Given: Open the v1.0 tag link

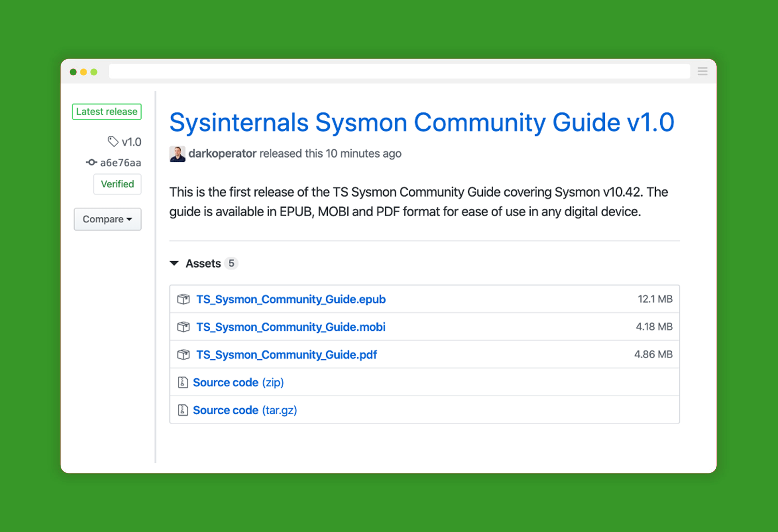Looking at the screenshot, I should [131, 142].
